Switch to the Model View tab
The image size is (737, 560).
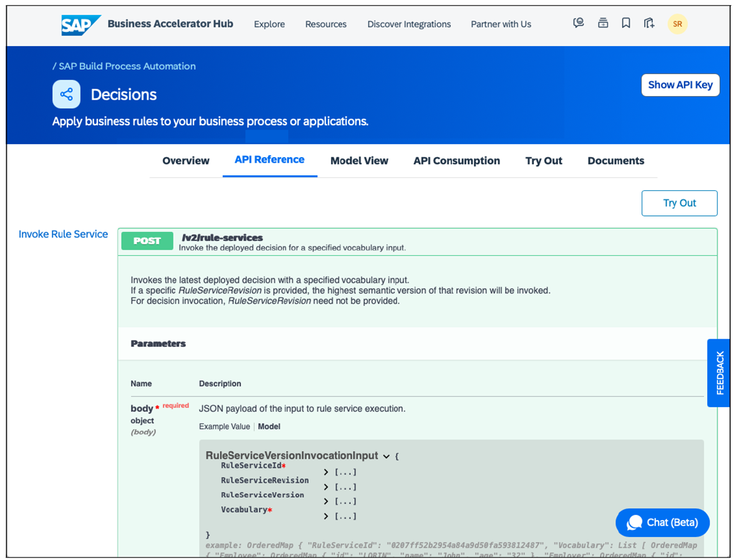tap(359, 161)
